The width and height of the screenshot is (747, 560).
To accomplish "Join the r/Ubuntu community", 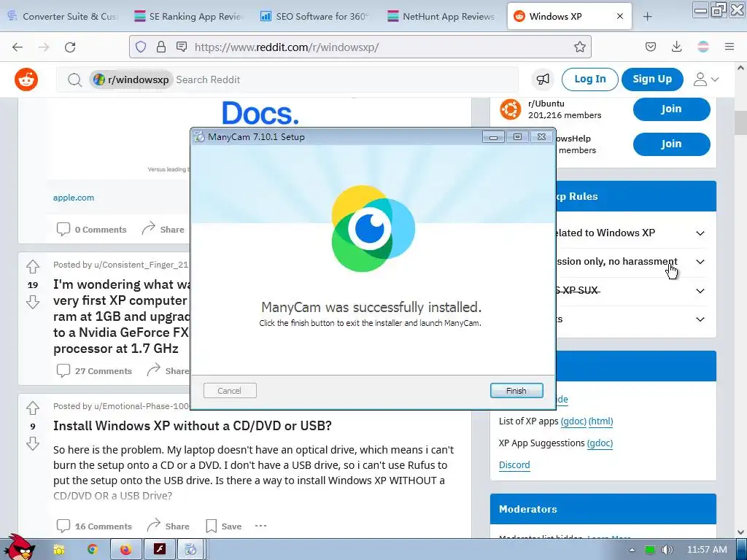I will pos(671,109).
